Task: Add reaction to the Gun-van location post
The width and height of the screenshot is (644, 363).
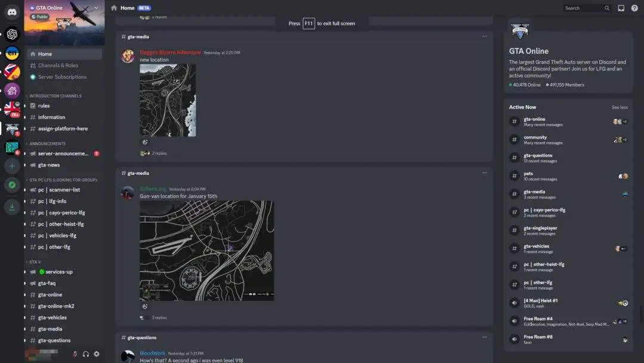Action: pos(145,306)
